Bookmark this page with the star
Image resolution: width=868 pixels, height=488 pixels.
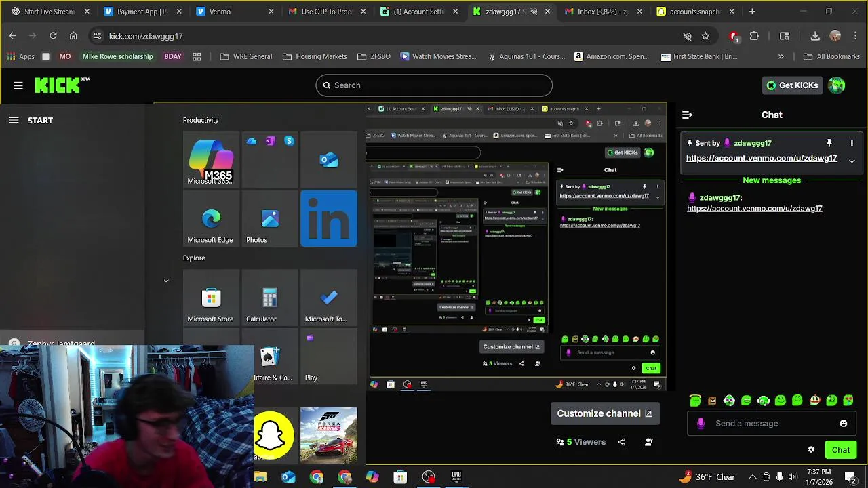pyautogui.click(x=705, y=36)
